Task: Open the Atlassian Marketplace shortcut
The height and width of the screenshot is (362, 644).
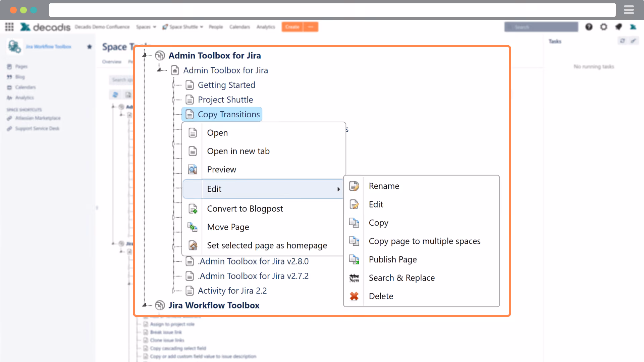Action: 38,118
